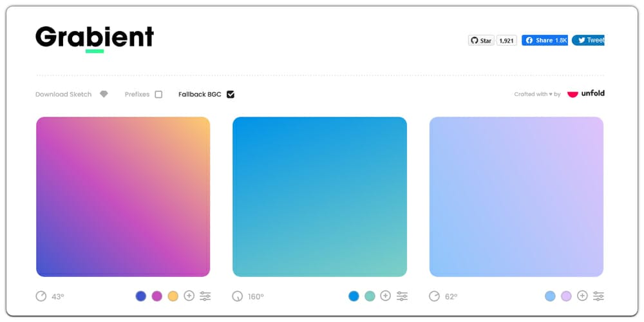Add a color stop to the blue-teal gradient
Viewport: 644px width, 322px height.
pos(386,296)
